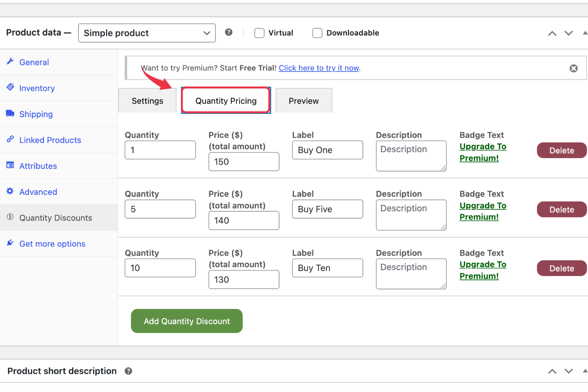Click the Add Quantity Discount button
Image resolution: width=588 pixels, height=392 pixels.
click(187, 321)
